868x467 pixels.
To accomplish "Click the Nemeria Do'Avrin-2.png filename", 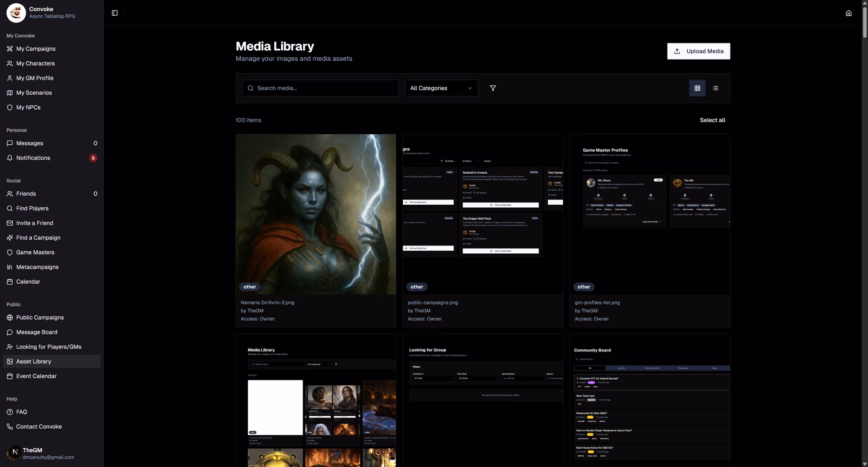I will coord(267,303).
